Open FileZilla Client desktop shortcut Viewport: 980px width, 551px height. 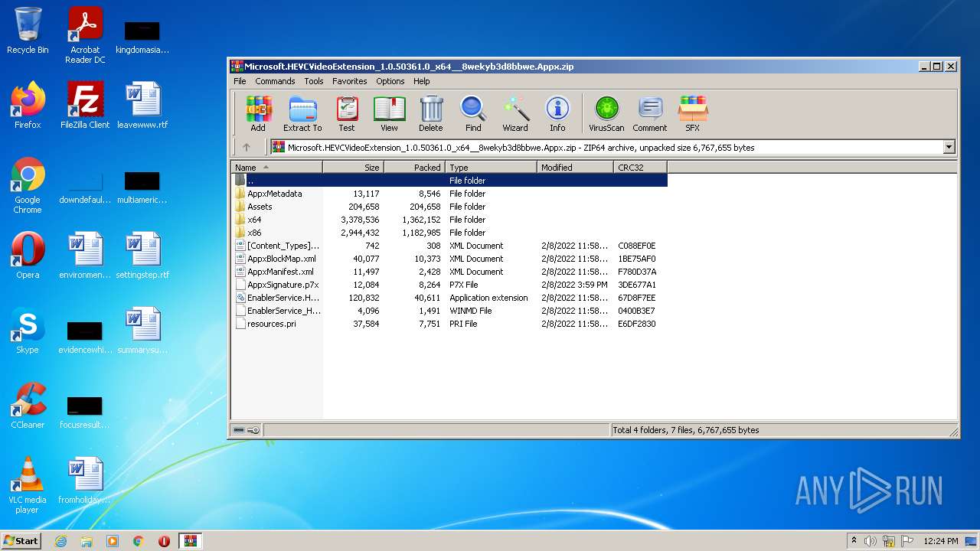[x=85, y=106]
